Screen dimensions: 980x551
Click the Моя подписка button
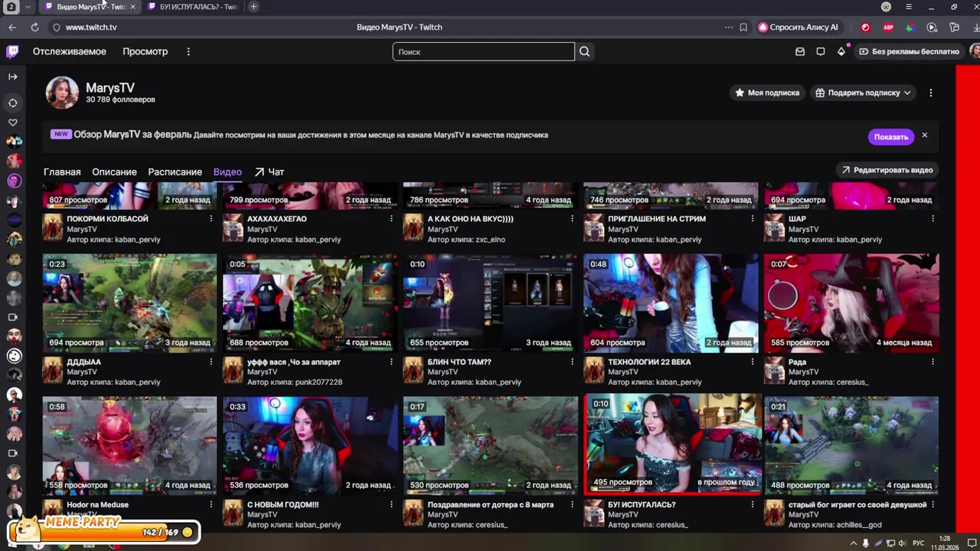767,93
